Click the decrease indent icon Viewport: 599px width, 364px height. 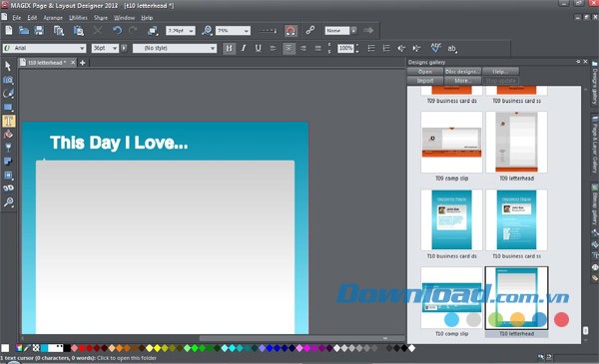tap(401, 48)
